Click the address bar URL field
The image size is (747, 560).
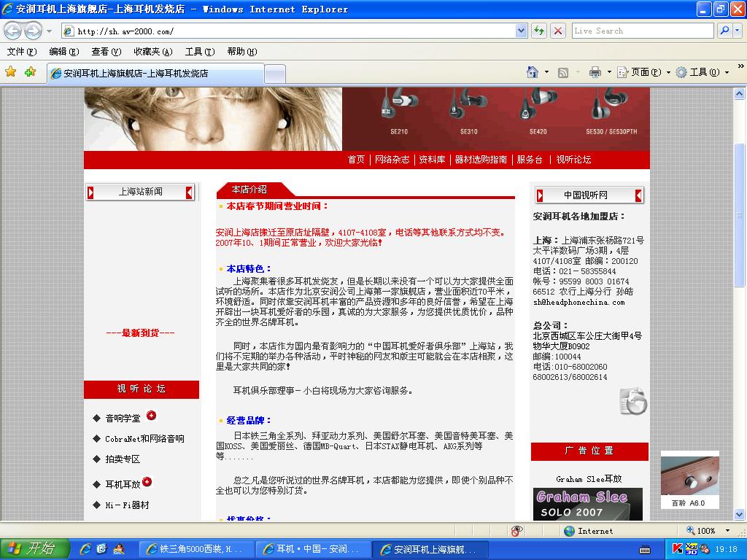pos(288,31)
